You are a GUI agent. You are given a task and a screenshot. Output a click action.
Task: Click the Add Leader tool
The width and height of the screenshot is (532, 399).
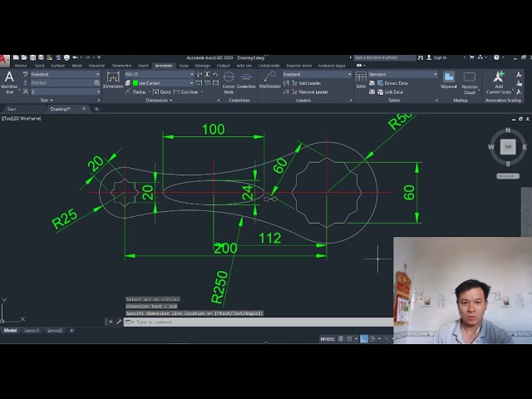point(306,83)
